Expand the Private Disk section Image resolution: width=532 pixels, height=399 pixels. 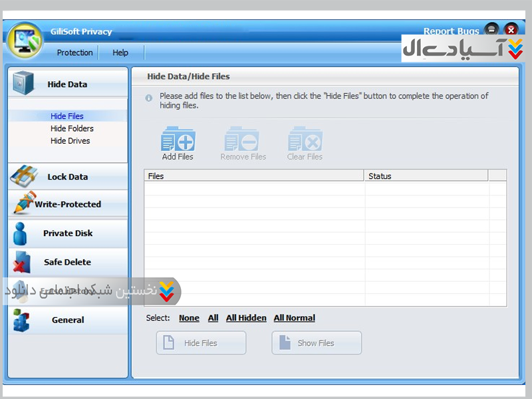click(68, 233)
